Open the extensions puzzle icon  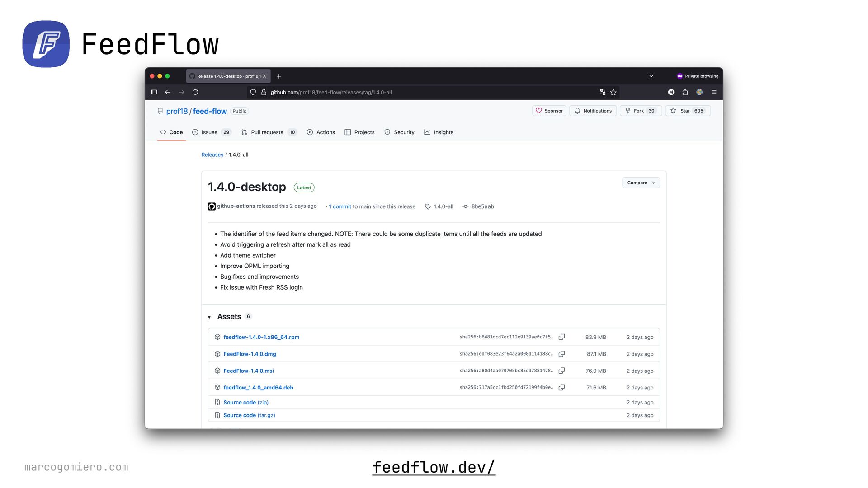pos(685,92)
